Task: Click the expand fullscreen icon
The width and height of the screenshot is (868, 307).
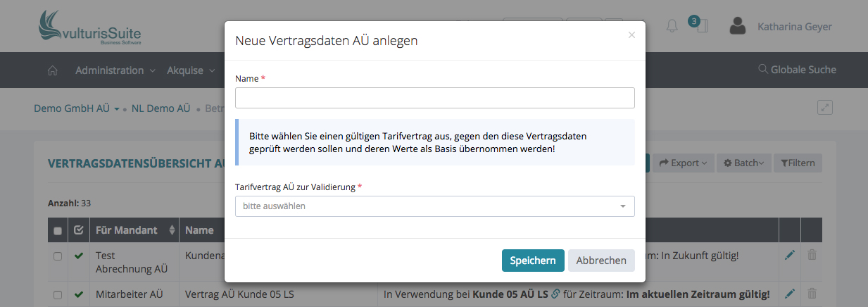Action: point(825,108)
